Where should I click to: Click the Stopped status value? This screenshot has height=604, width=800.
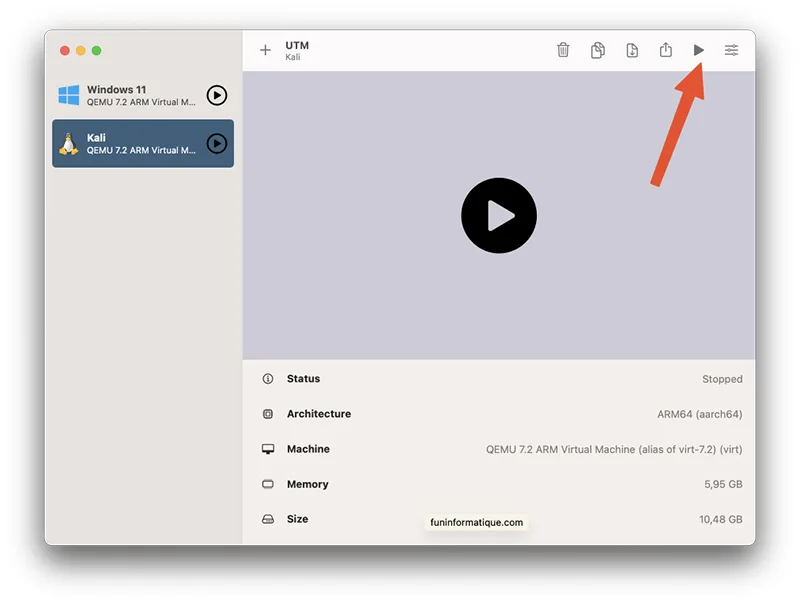click(722, 379)
